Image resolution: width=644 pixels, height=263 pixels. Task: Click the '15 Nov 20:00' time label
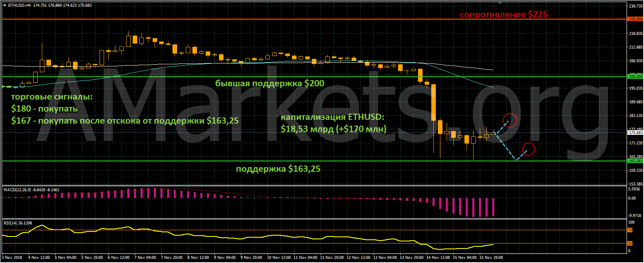pyautogui.click(x=491, y=258)
